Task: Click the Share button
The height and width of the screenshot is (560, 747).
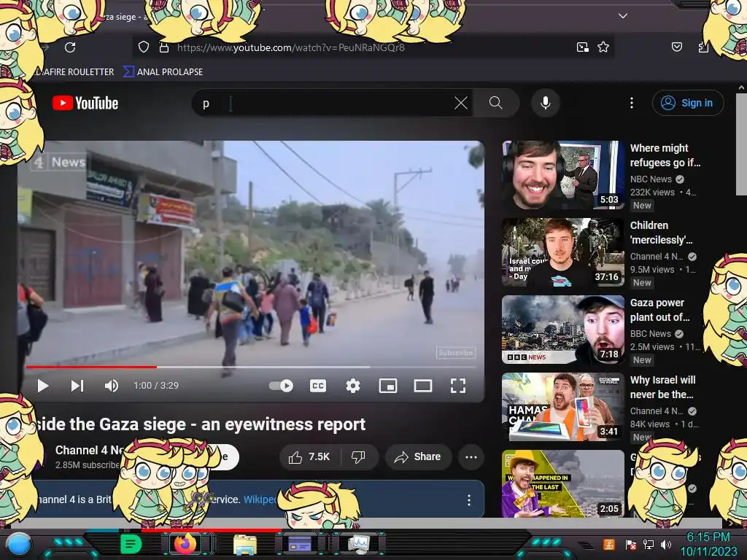Action: pos(418,457)
